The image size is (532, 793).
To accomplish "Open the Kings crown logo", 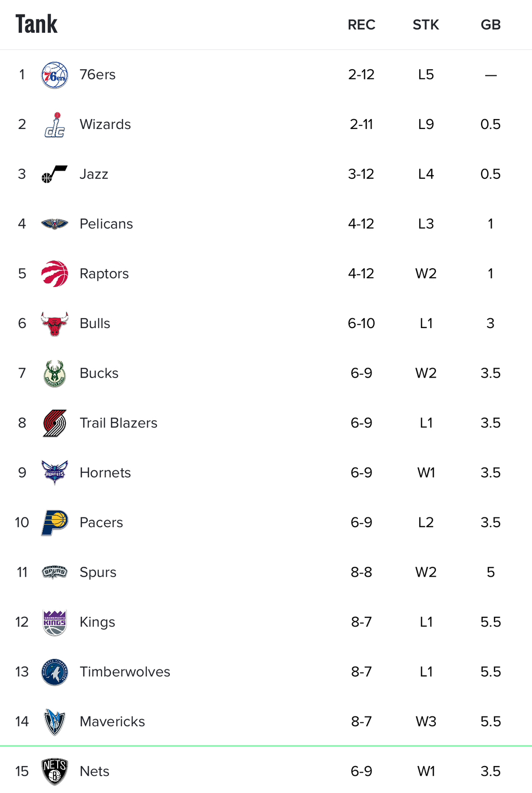I will (x=55, y=622).
